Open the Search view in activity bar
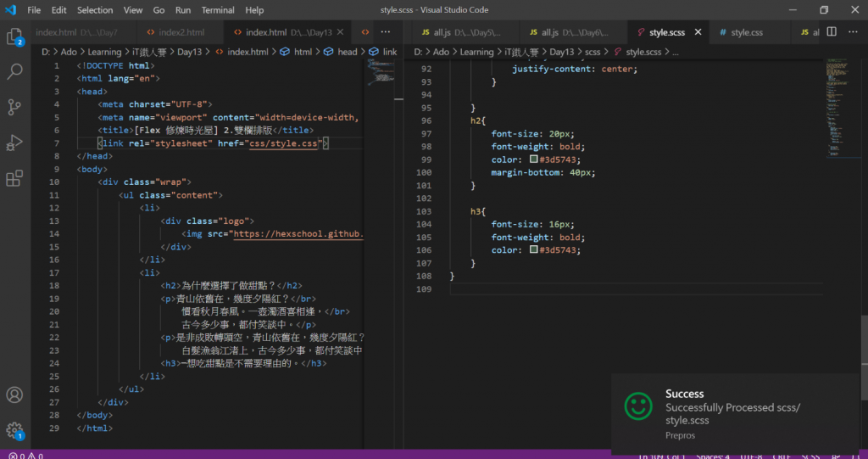Viewport: 868px width, 459px height. (x=14, y=71)
